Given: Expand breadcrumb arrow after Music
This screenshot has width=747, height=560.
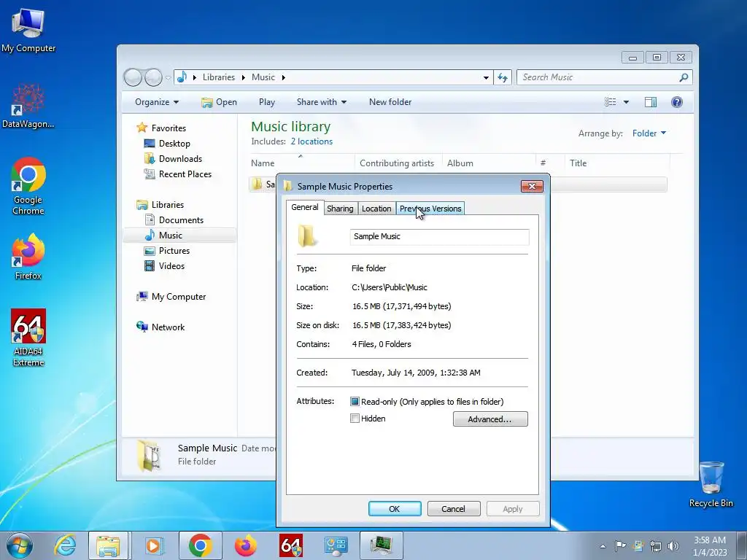Looking at the screenshot, I should pyautogui.click(x=283, y=77).
